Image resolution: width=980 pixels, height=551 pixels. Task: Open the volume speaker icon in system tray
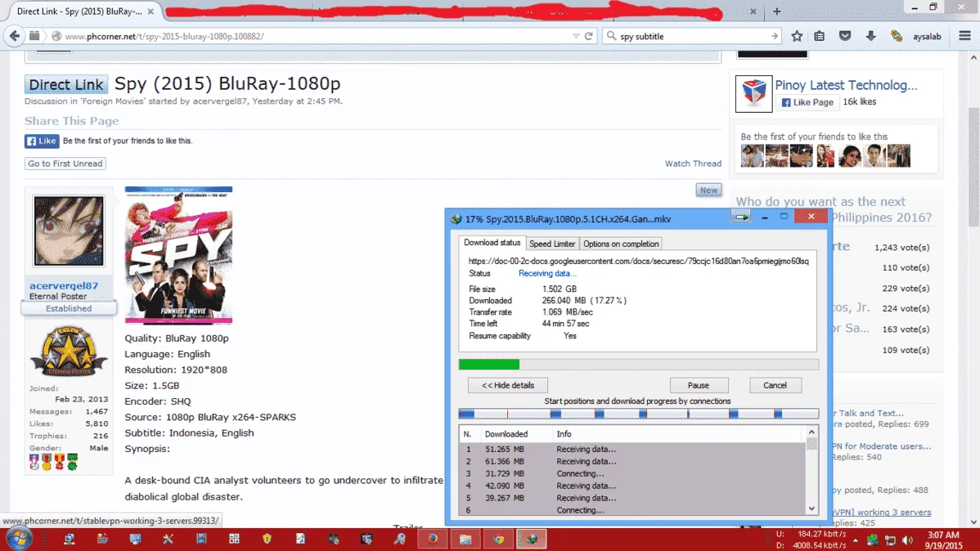click(907, 540)
